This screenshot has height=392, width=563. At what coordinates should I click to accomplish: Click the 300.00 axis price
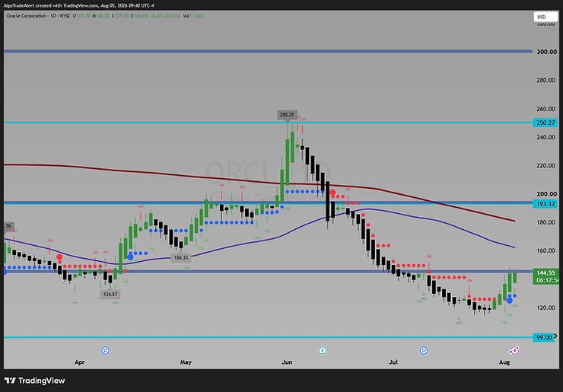click(546, 52)
